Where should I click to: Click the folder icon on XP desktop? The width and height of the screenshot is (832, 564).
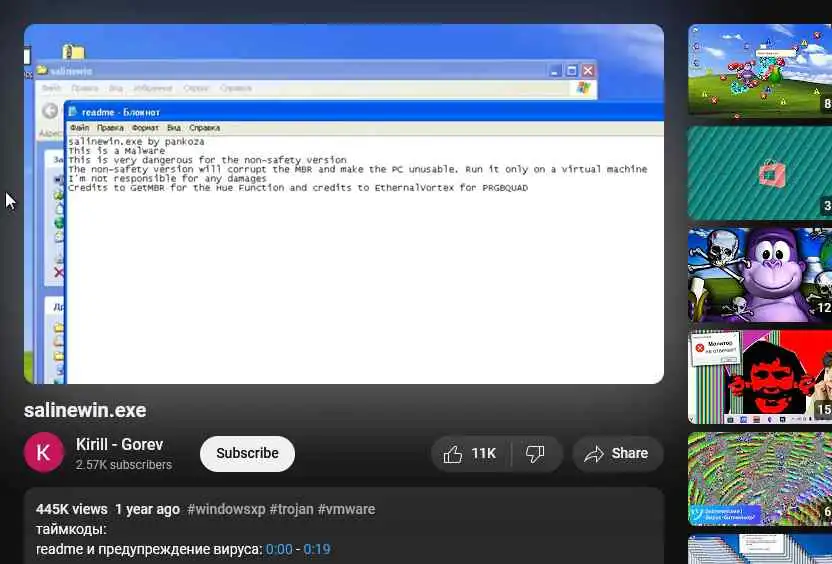click(73, 51)
